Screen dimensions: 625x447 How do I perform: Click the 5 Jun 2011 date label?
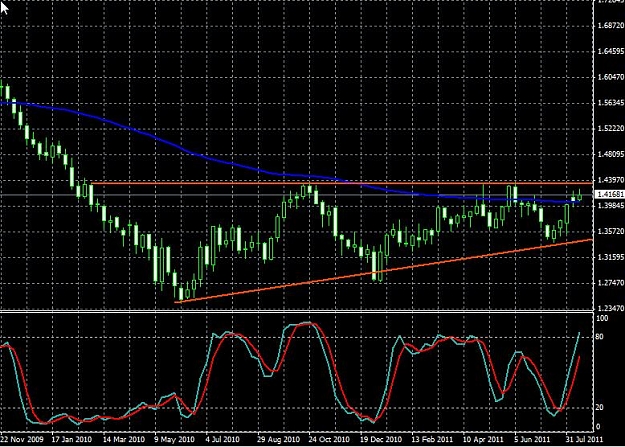tap(532, 439)
